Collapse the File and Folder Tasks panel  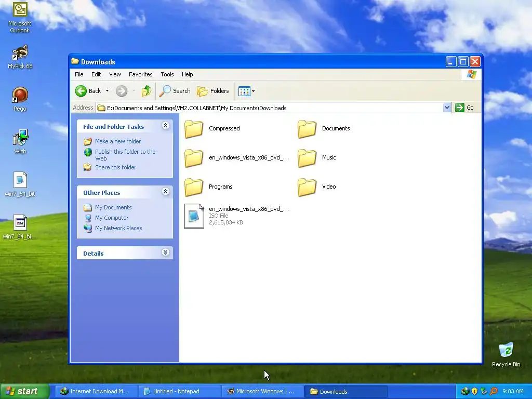point(166,126)
